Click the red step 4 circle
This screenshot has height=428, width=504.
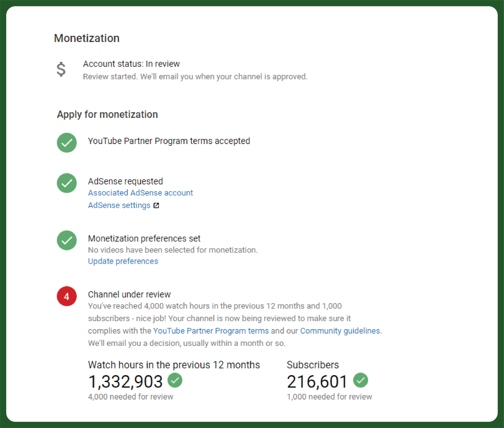pyautogui.click(x=67, y=296)
